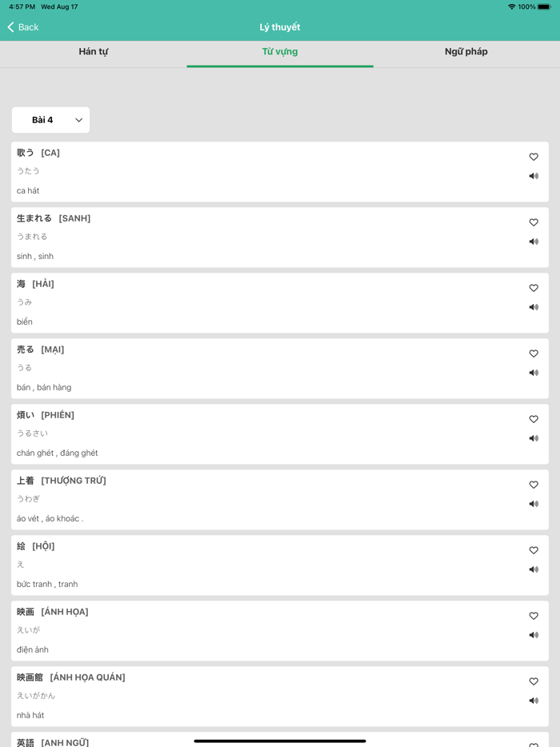Tap the Back button
Screen dimensions: 560x747
(21, 26)
